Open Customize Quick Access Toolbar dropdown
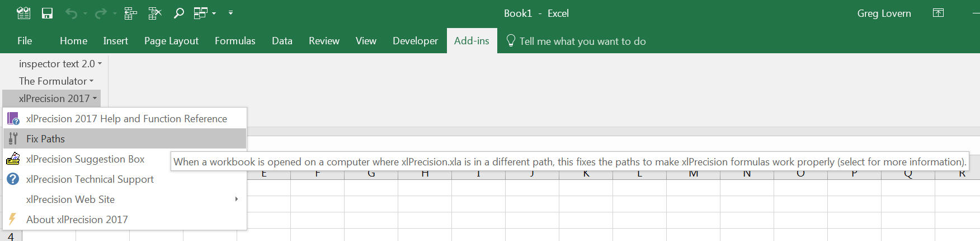 tap(230, 12)
